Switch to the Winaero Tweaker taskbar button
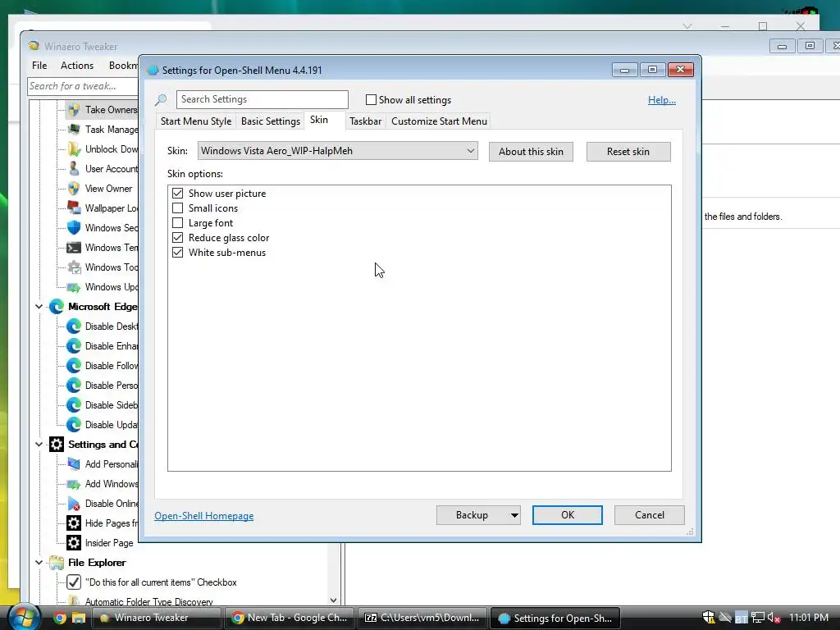 (x=157, y=618)
